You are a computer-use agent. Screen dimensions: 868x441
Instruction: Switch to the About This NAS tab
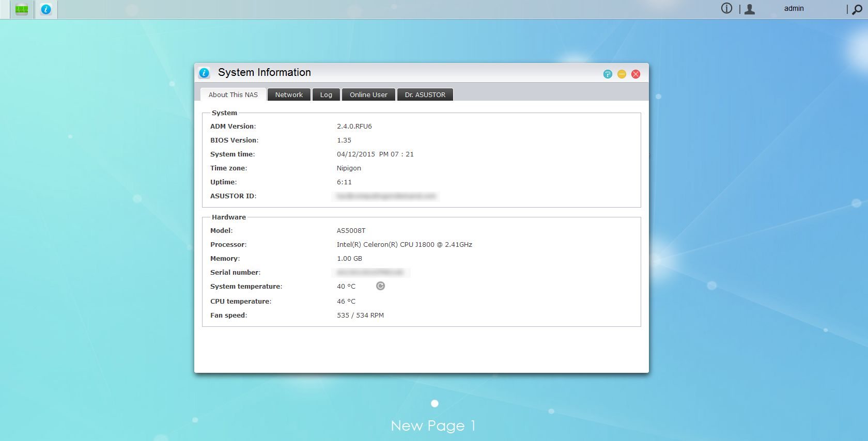pyautogui.click(x=233, y=94)
